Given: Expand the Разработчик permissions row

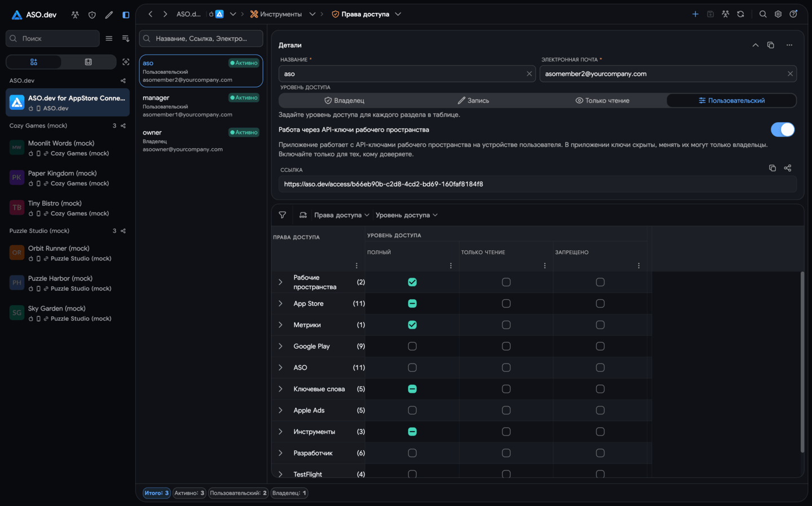Looking at the screenshot, I should tap(280, 453).
